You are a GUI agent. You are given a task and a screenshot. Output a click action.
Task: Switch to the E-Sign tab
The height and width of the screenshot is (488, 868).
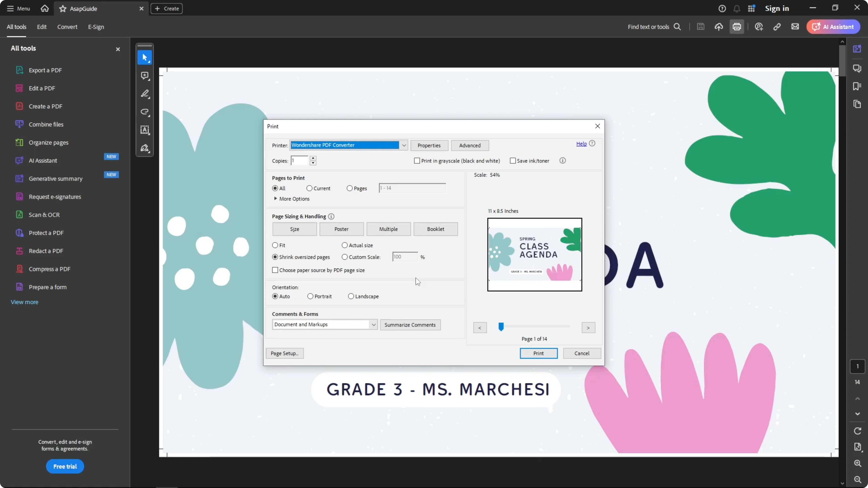pos(96,27)
